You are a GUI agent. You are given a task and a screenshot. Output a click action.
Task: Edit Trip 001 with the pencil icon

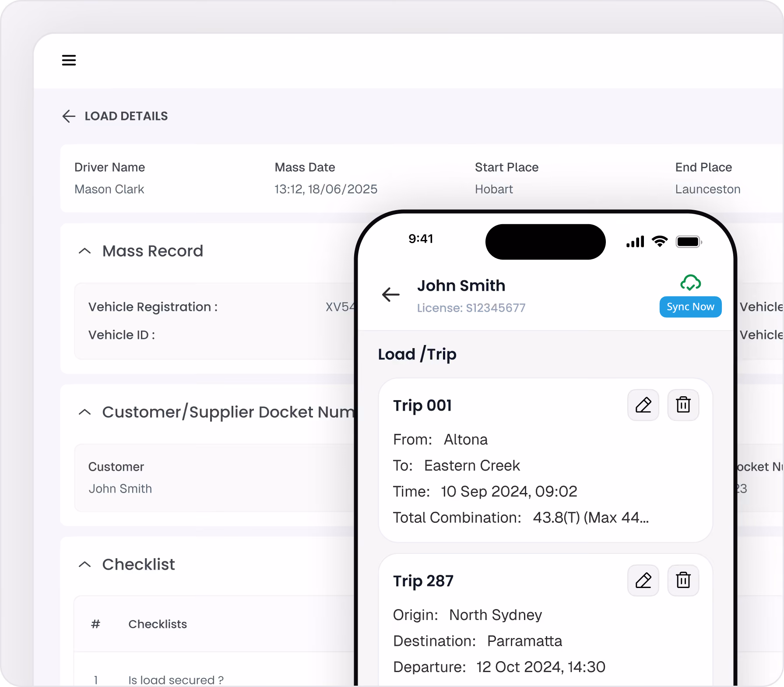pyautogui.click(x=643, y=405)
